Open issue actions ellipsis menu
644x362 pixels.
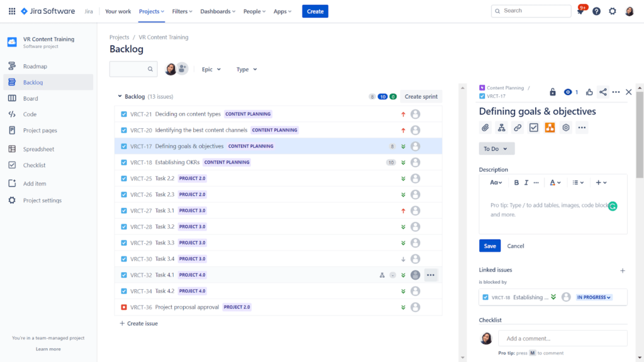point(616,92)
